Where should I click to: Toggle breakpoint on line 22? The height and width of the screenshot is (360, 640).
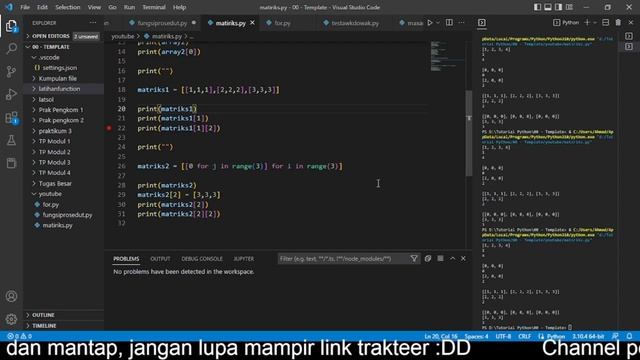coord(109,128)
